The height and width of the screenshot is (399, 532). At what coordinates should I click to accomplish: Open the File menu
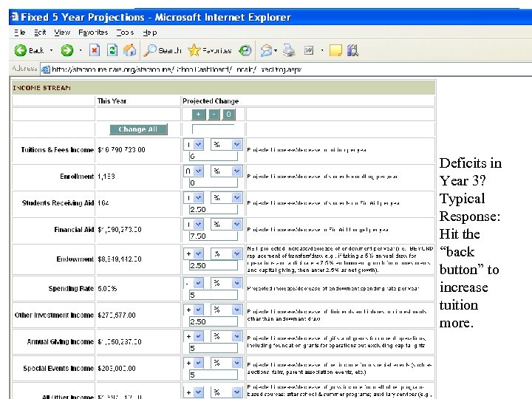20,33
